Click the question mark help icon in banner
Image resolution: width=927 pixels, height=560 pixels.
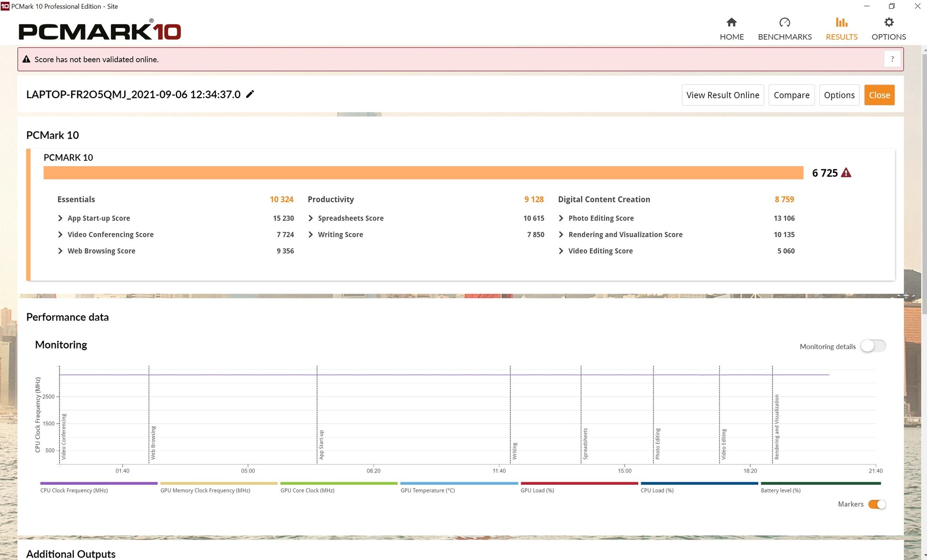[892, 59]
